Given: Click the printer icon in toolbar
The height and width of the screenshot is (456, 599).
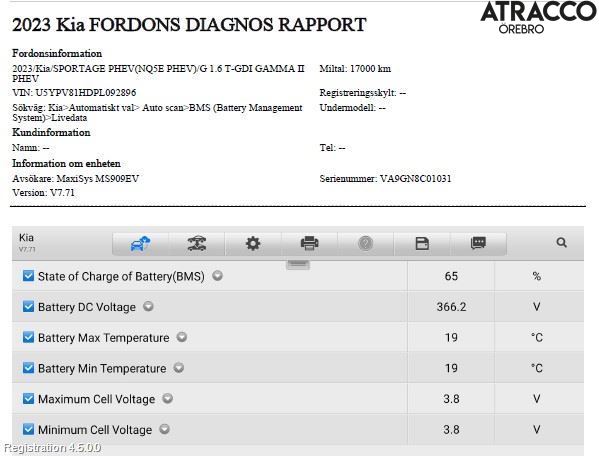Looking at the screenshot, I should click(309, 243).
